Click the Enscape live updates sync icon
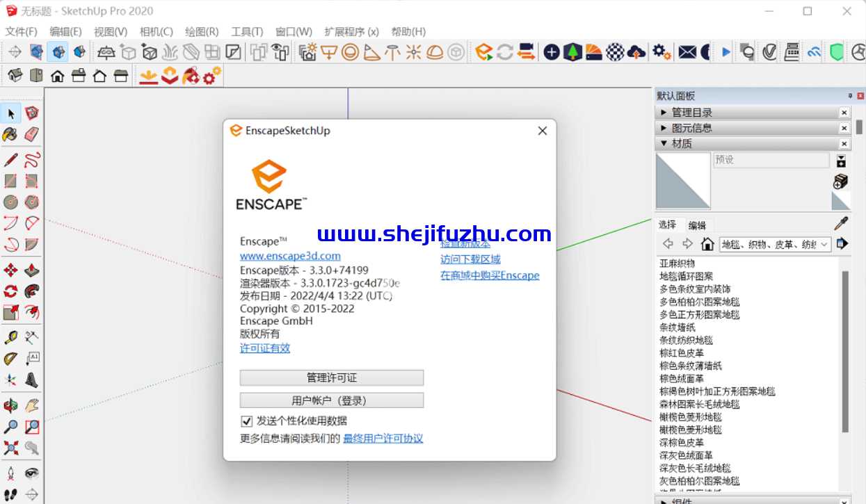This screenshot has width=866, height=504. click(505, 51)
